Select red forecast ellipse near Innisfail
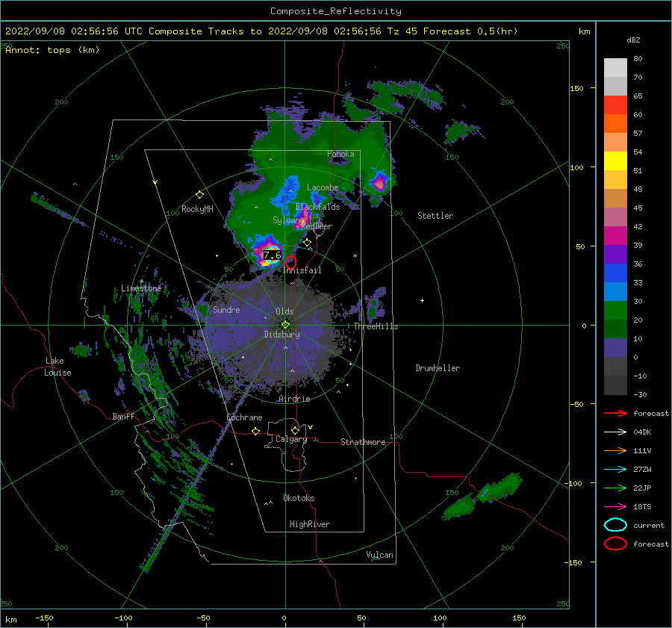Viewport: 672px width, 628px height. (291, 262)
